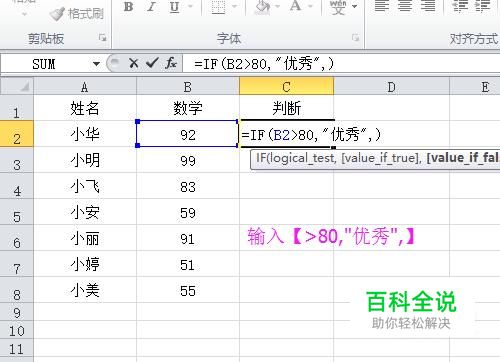The height and width of the screenshot is (362, 500).
Task: Select the 格式刷 Format Painter tool
Action: click(x=77, y=14)
